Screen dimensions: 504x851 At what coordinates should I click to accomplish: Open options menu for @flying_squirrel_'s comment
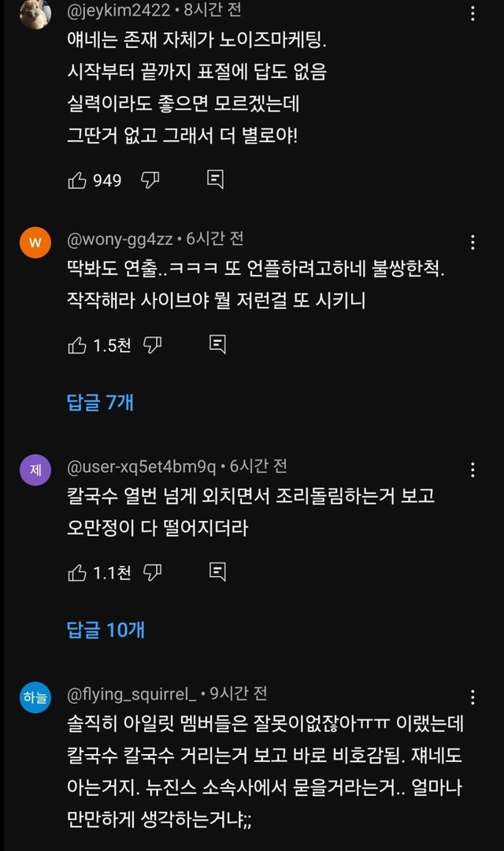(x=472, y=697)
